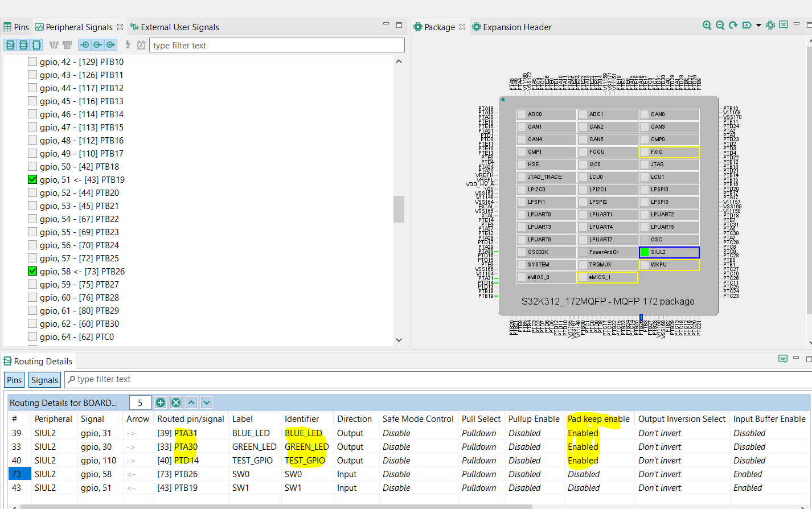
Task: Select the analog signals filter icon
Action: point(54,44)
